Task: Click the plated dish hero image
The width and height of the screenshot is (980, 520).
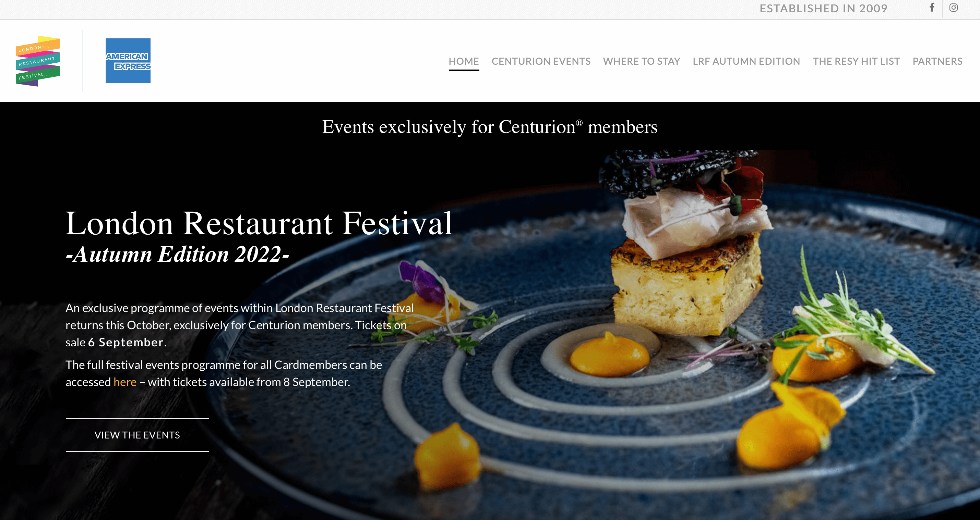Action: [x=685, y=334]
